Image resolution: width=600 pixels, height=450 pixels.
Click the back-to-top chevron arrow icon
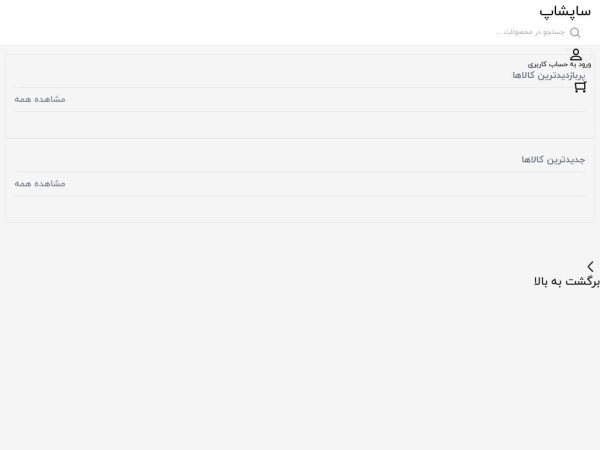point(590,266)
